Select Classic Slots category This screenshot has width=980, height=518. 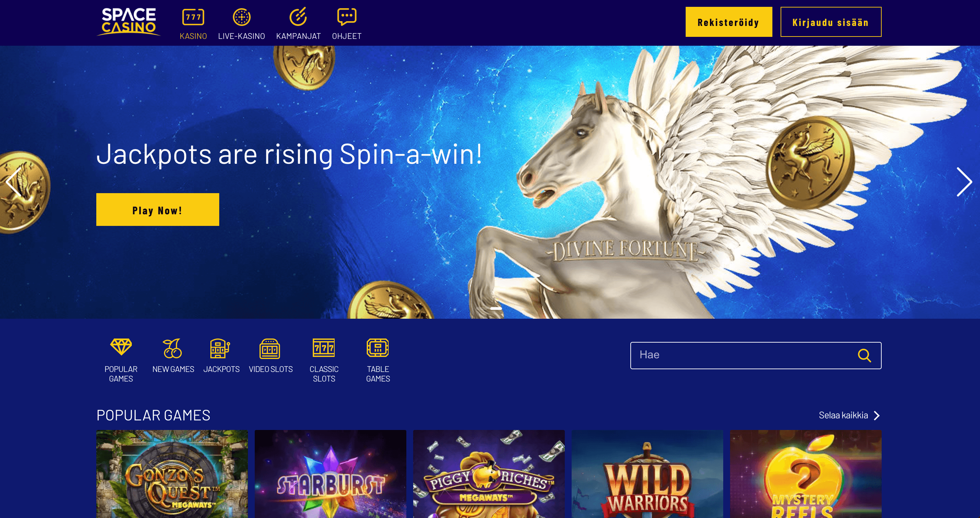tap(324, 360)
